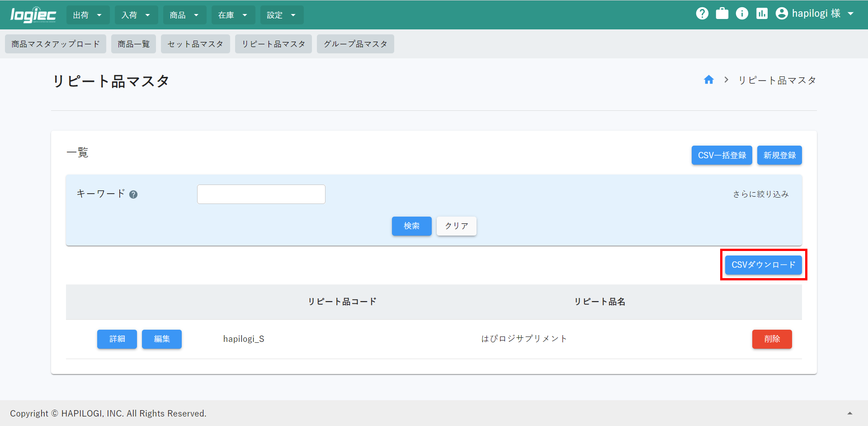Expand the 設定 dropdown menu

coord(282,15)
